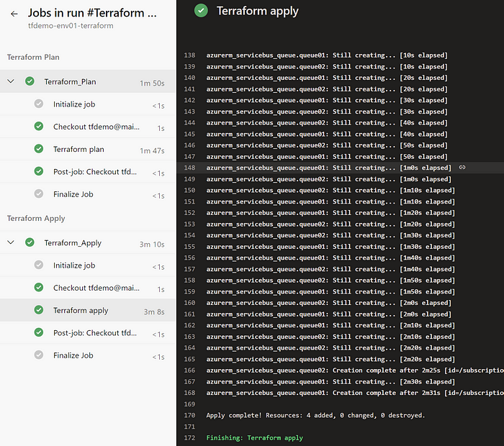Click the '3m 10s' Terraform_Apply duration
504x446 pixels.
(x=152, y=245)
